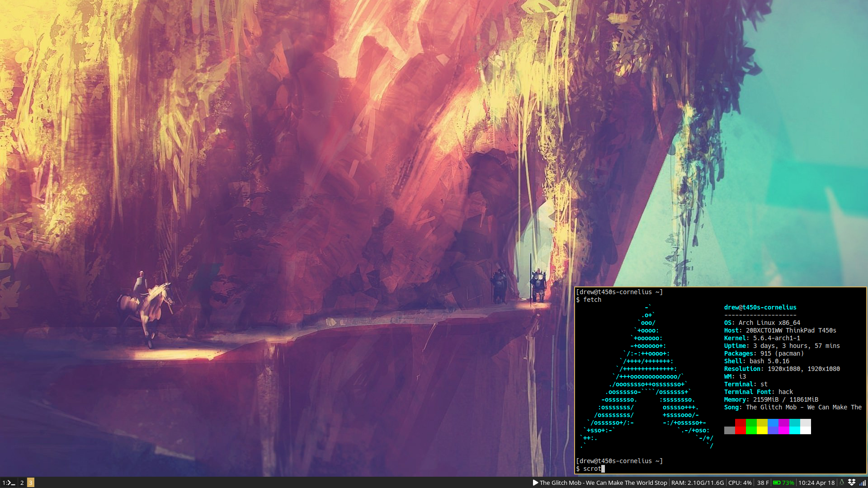868x488 pixels.
Task: Switch to workspace 1 terminal icon
Action: (x=9, y=483)
